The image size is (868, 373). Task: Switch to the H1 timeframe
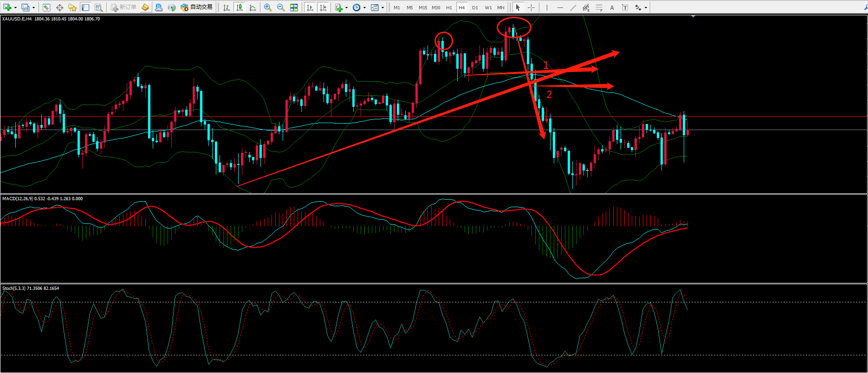(449, 7)
